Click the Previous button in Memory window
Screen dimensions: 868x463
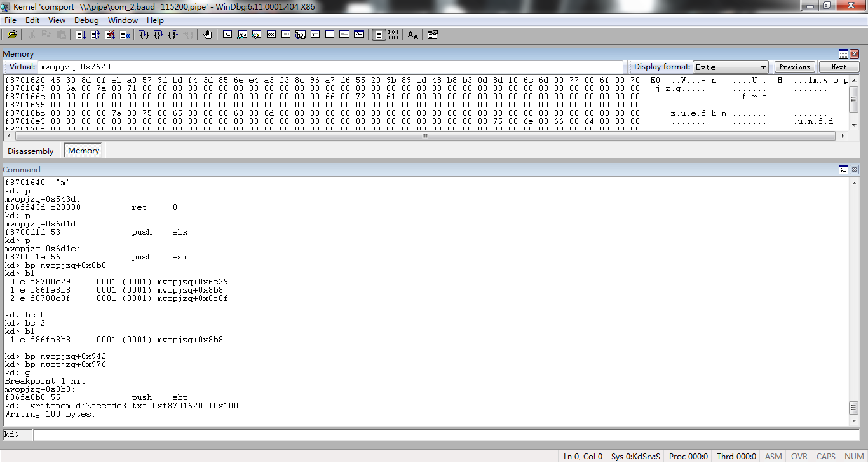(x=794, y=67)
